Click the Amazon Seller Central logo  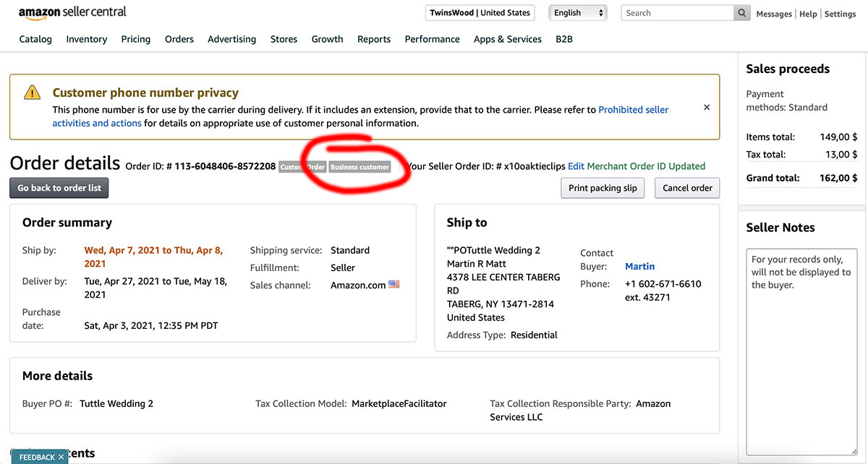(72, 13)
